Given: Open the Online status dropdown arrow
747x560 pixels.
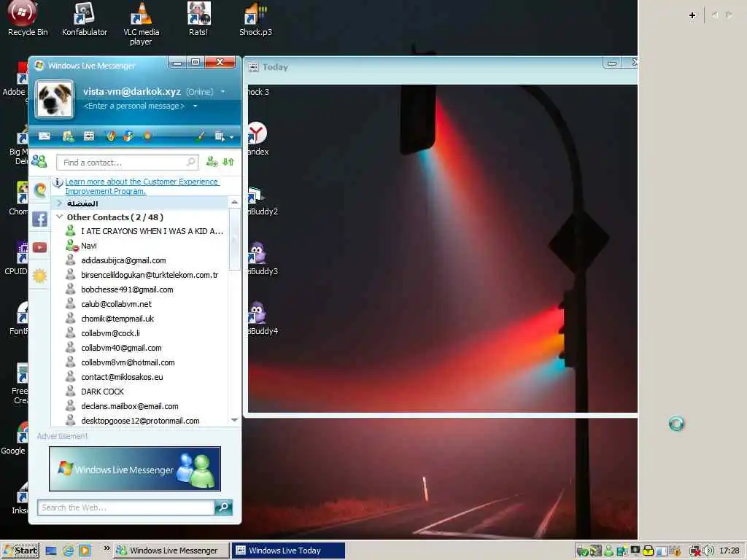Looking at the screenshot, I should tap(222, 91).
